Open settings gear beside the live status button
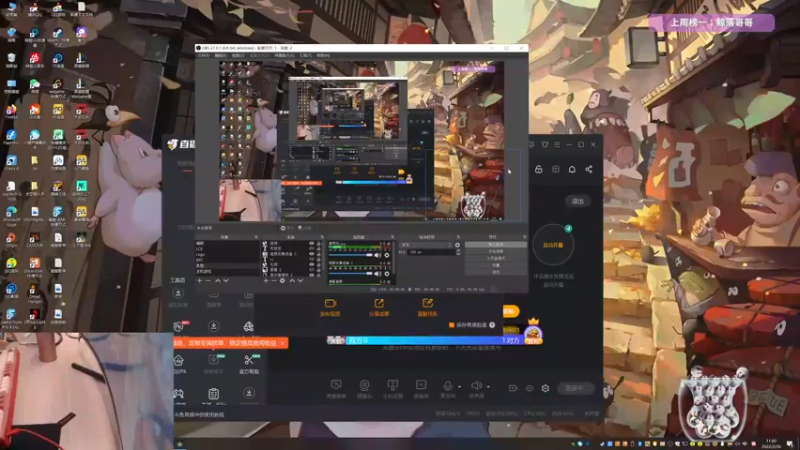The height and width of the screenshot is (450, 800). [x=545, y=388]
